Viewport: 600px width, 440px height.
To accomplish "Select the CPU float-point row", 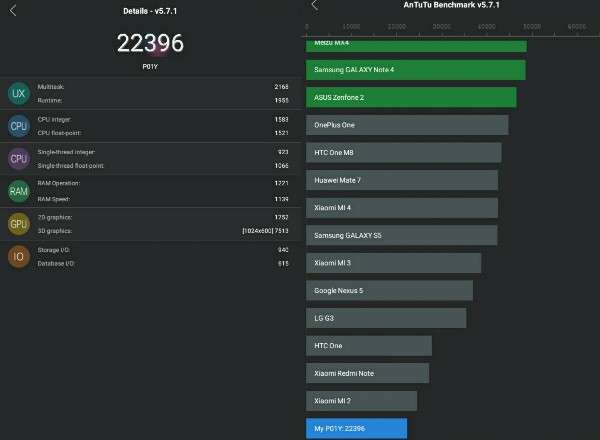I will 163,133.
